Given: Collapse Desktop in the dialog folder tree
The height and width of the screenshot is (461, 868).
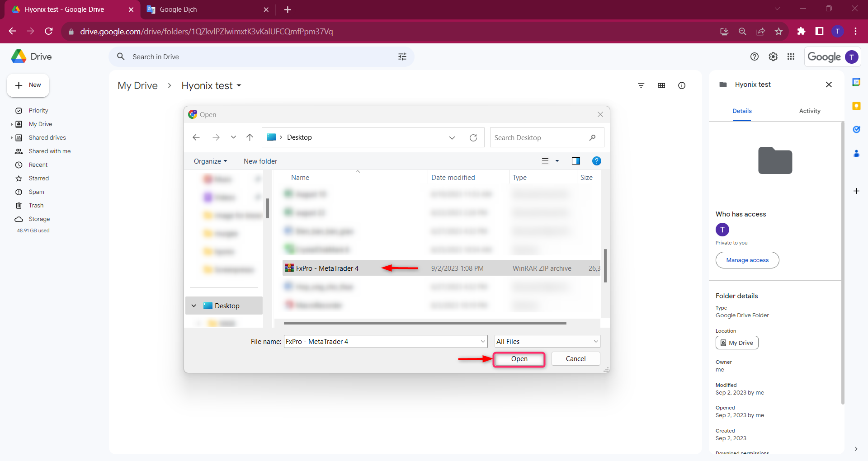Looking at the screenshot, I should [x=193, y=305].
